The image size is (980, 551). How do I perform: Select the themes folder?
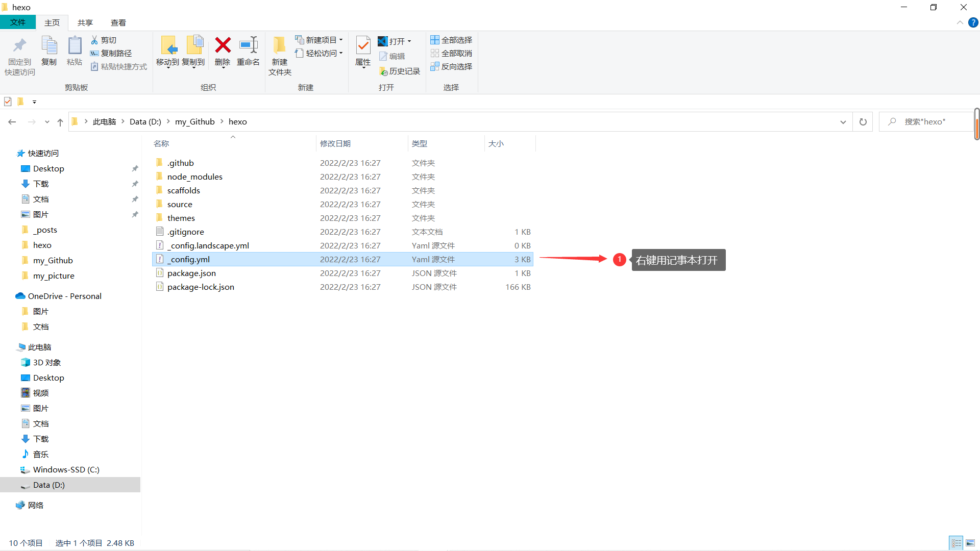pos(342,218)
